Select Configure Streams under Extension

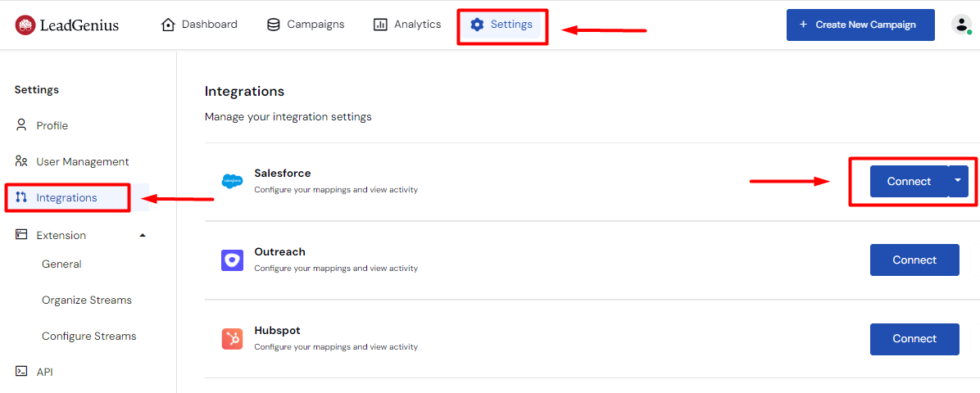[88, 337]
